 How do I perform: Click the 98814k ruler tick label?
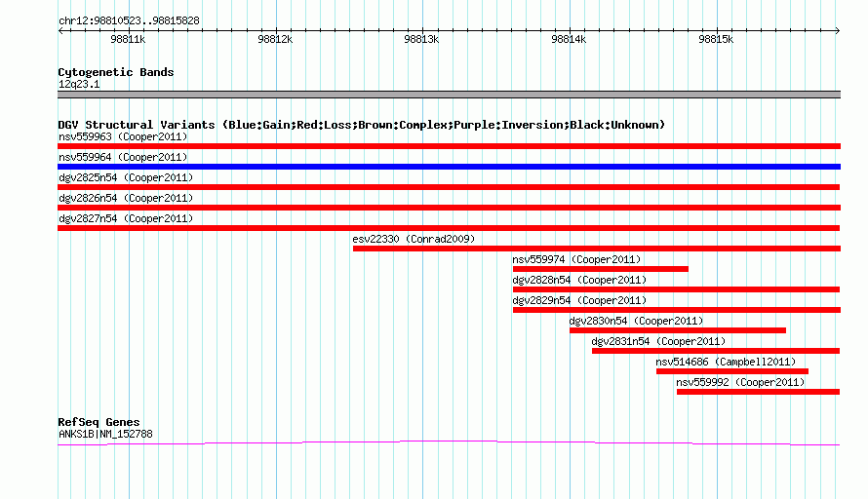point(569,39)
